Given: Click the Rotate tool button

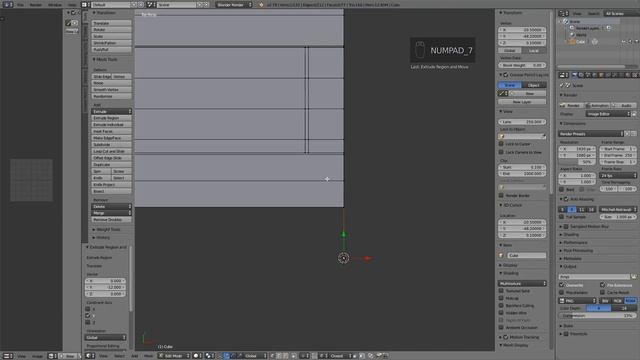Looking at the screenshot, I should pyautogui.click(x=111, y=30).
